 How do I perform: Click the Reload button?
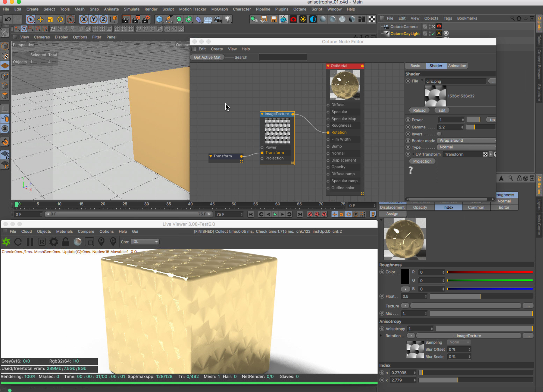click(x=419, y=110)
